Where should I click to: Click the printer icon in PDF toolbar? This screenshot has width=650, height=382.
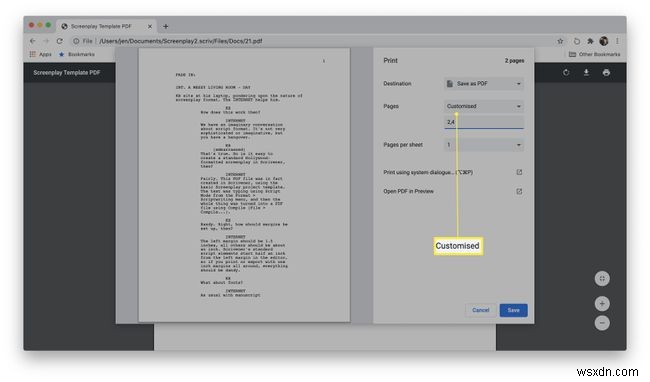click(606, 73)
